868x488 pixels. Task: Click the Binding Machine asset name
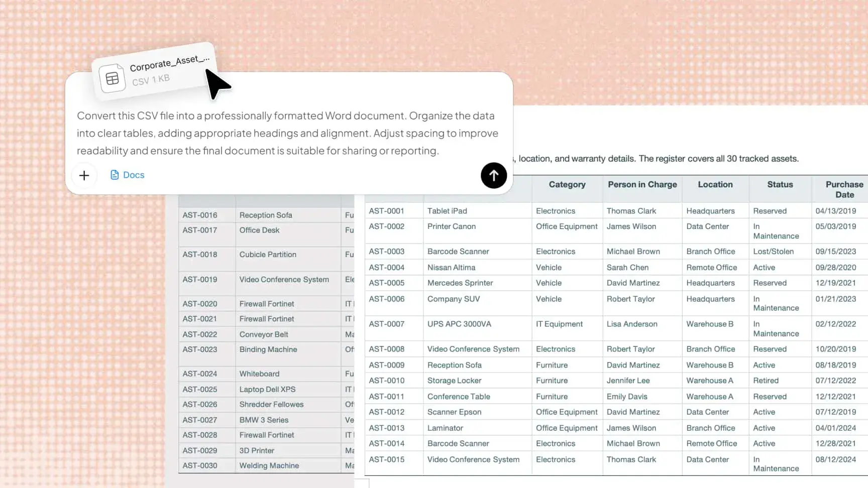click(x=268, y=349)
